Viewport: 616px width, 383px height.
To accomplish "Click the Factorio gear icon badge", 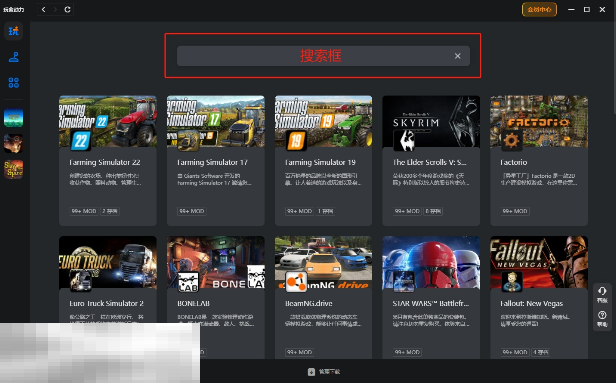I will click(x=512, y=140).
